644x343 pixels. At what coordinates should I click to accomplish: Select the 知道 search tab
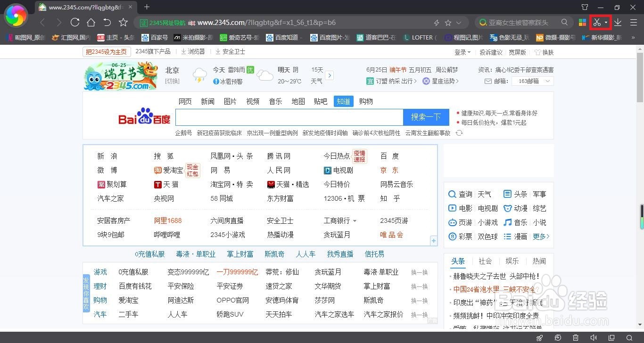click(x=344, y=101)
